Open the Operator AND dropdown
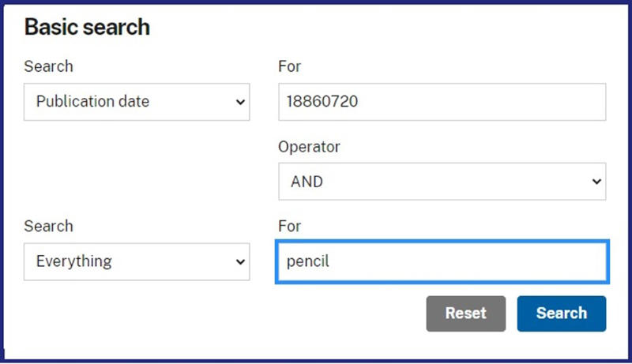632x364 pixels. [x=442, y=182]
